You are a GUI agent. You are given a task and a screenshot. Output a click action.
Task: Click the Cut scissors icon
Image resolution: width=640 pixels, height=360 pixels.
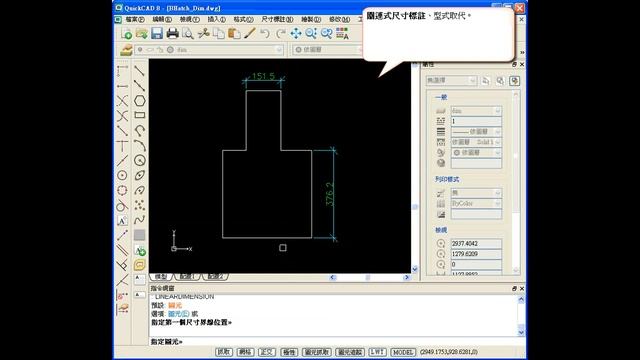(x=203, y=33)
